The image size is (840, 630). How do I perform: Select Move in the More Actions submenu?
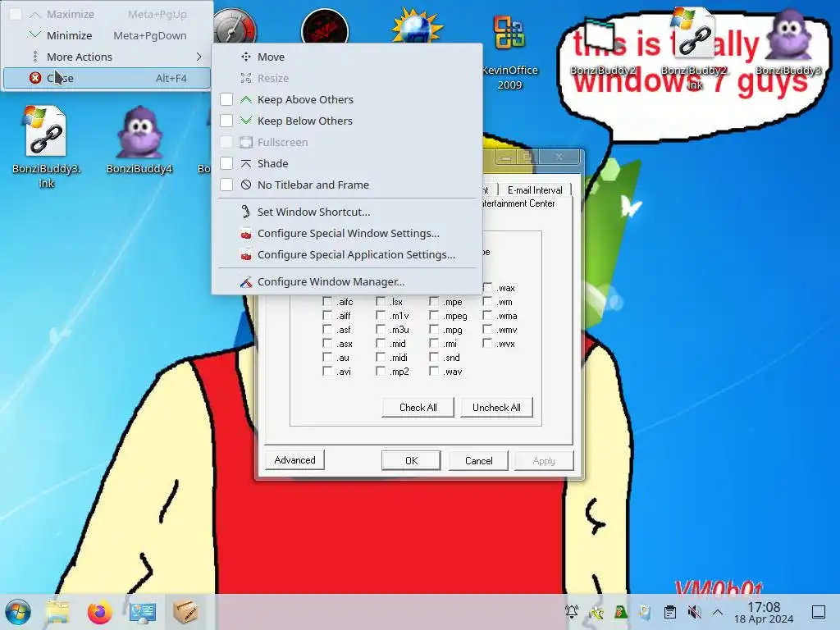pos(347,57)
